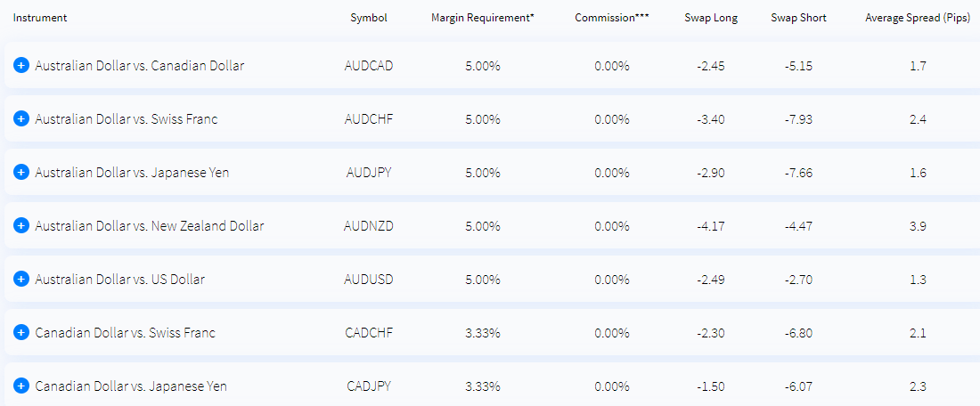Click plus icon beside Australian Dollar vs. US Dollar
Image resolution: width=980 pixels, height=406 pixels.
pos(21,280)
